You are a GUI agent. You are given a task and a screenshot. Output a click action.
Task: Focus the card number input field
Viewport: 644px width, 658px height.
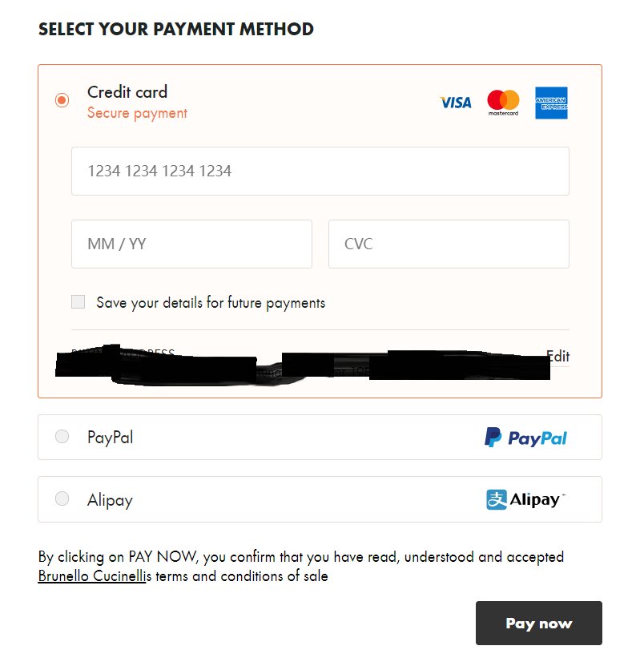(320, 172)
